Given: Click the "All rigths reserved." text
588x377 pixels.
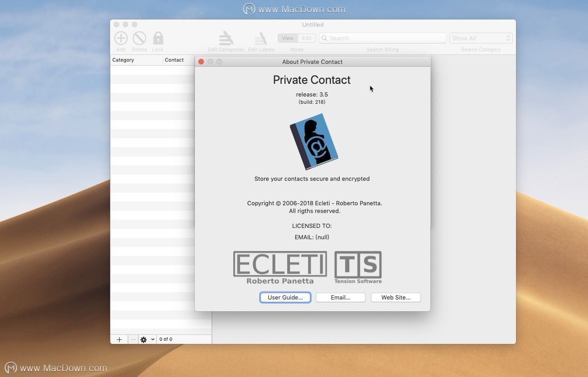Looking at the screenshot, I should click(314, 211).
